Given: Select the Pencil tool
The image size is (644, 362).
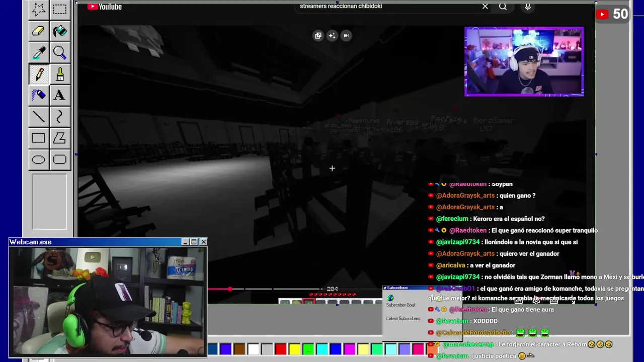Looking at the screenshot, I should pos(38,74).
